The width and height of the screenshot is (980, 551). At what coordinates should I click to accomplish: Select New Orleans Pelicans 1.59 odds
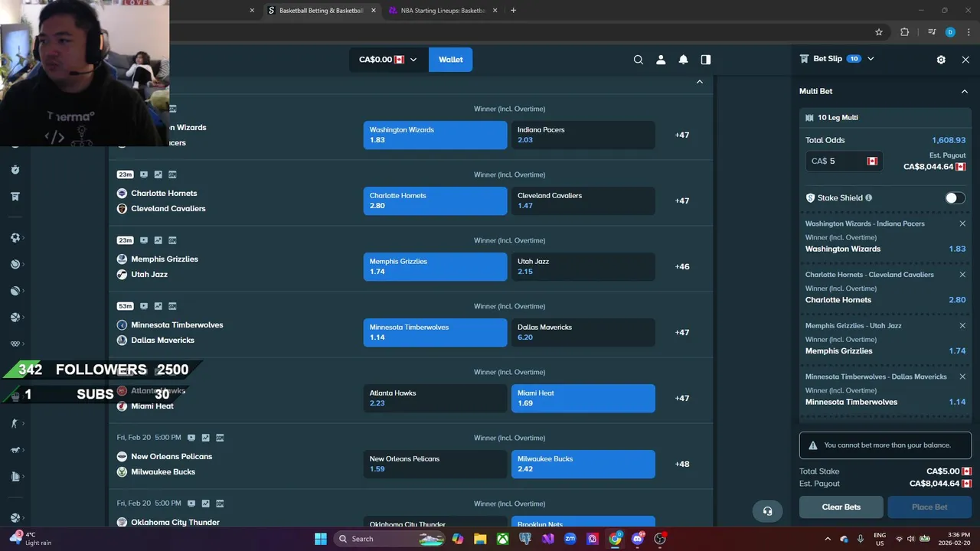pyautogui.click(x=435, y=464)
